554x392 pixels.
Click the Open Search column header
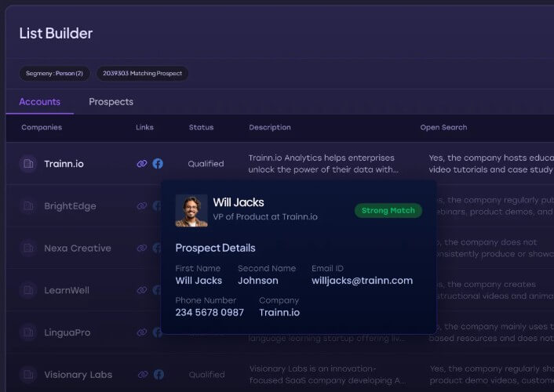pos(444,128)
